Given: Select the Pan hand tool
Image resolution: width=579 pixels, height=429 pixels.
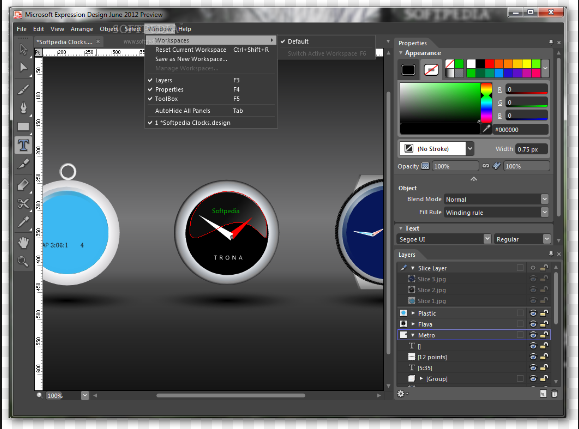Looking at the screenshot, I should 23,243.
